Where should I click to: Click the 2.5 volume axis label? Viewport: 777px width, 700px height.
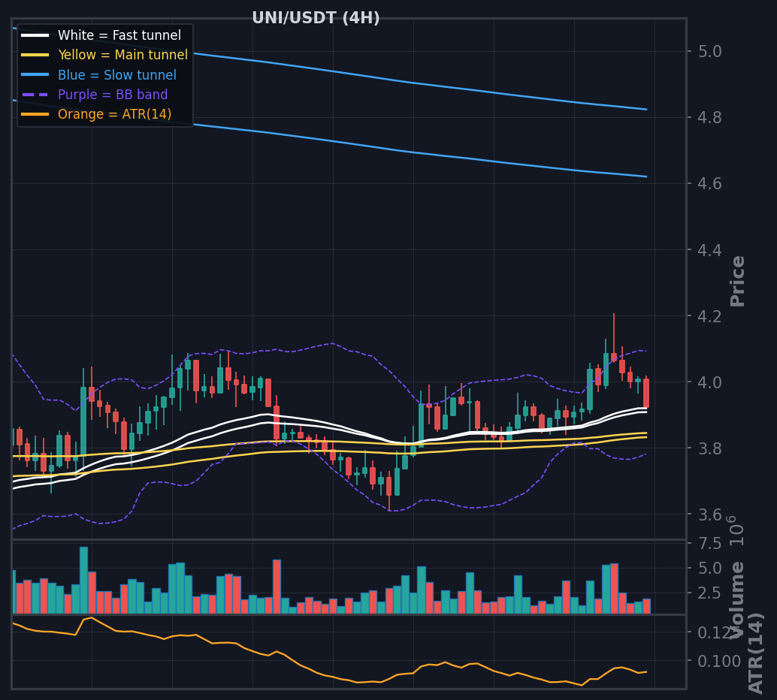pyautogui.click(x=709, y=593)
